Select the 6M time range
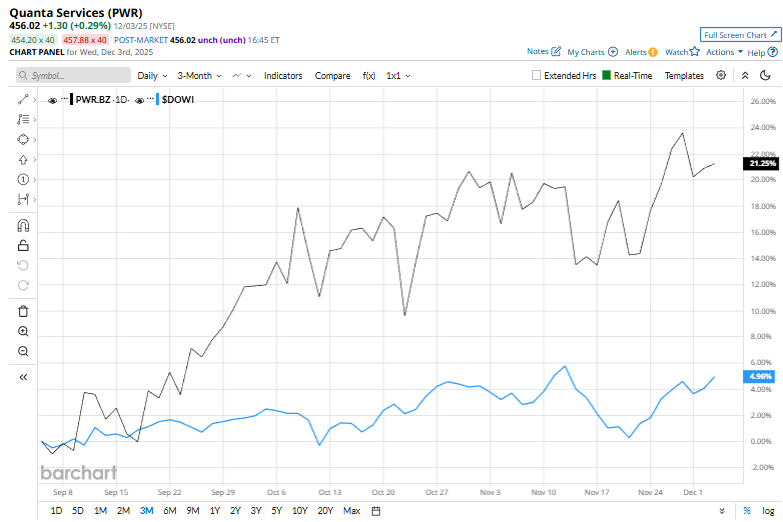 170,511
